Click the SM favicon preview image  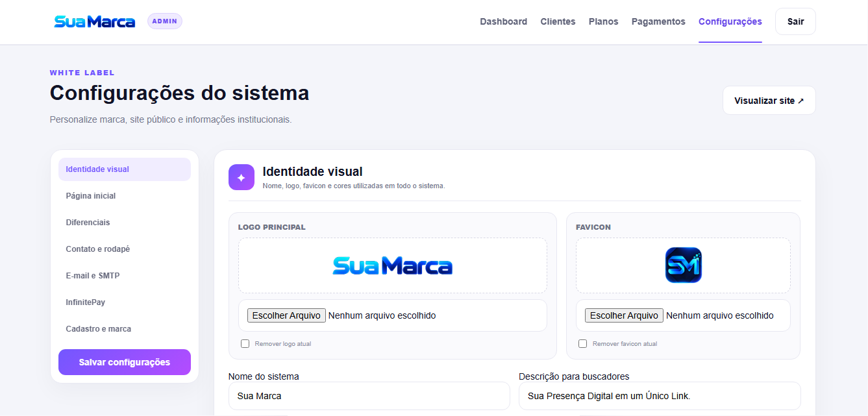[x=684, y=265]
